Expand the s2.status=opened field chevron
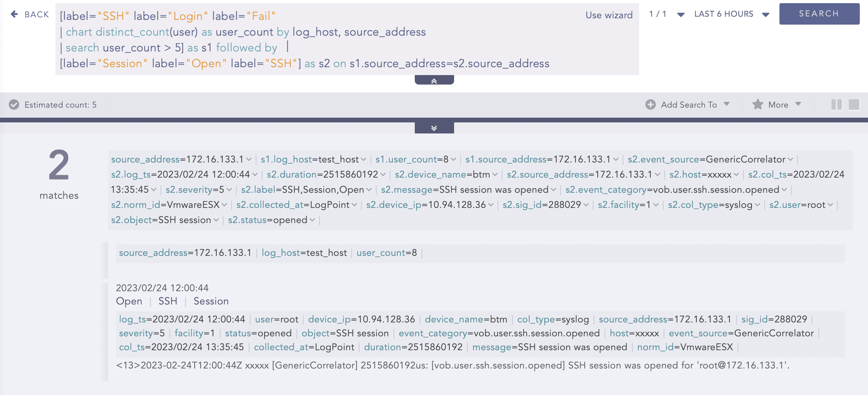 click(x=312, y=220)
